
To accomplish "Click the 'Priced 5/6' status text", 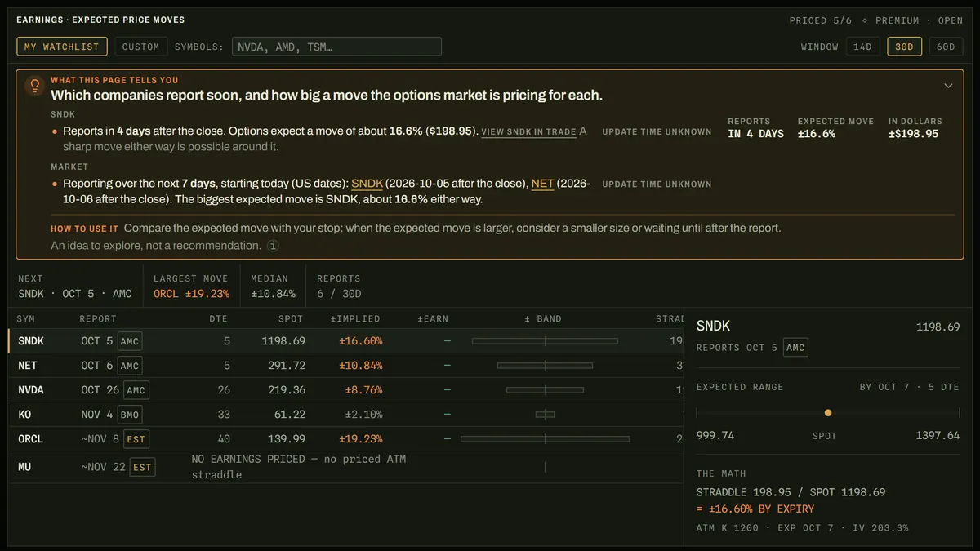I will click(x=821, y=20).
